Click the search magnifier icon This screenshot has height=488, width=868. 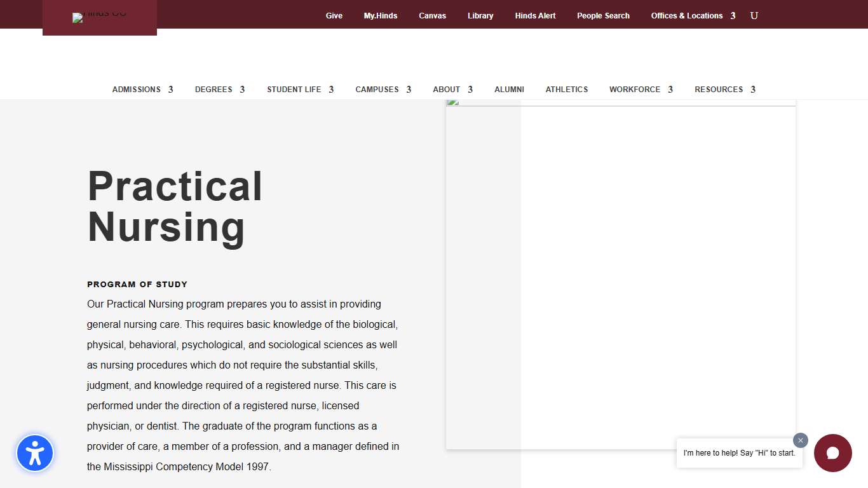pyautogui.click(x=754, y=15)
